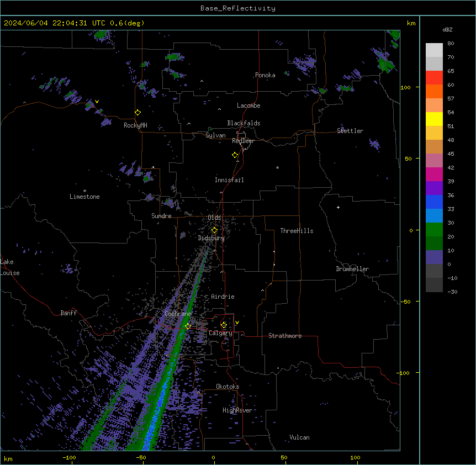Click the yellow station marker below Olds
Viewport: 476px width, 465px height.
coord(214,230)
